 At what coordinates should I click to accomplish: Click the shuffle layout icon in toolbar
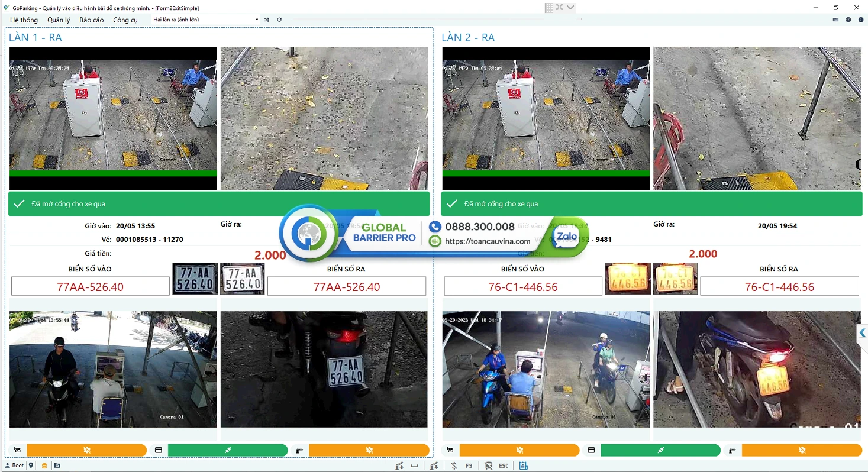[267, 20]
